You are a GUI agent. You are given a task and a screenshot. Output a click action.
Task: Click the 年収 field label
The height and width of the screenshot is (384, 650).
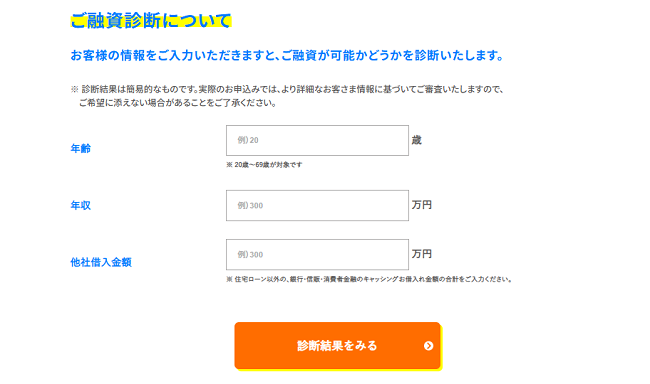coord(80,205)
